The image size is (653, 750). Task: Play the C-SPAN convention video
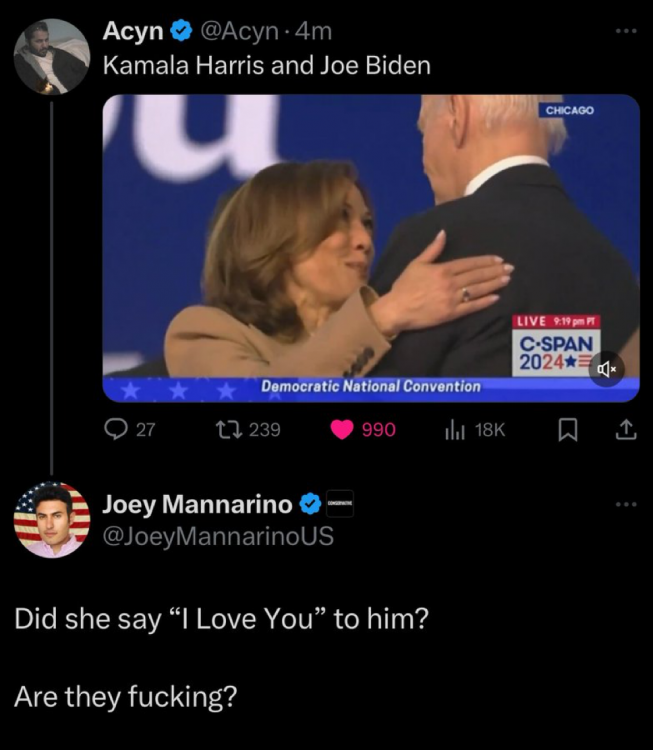tap(370, 247)
